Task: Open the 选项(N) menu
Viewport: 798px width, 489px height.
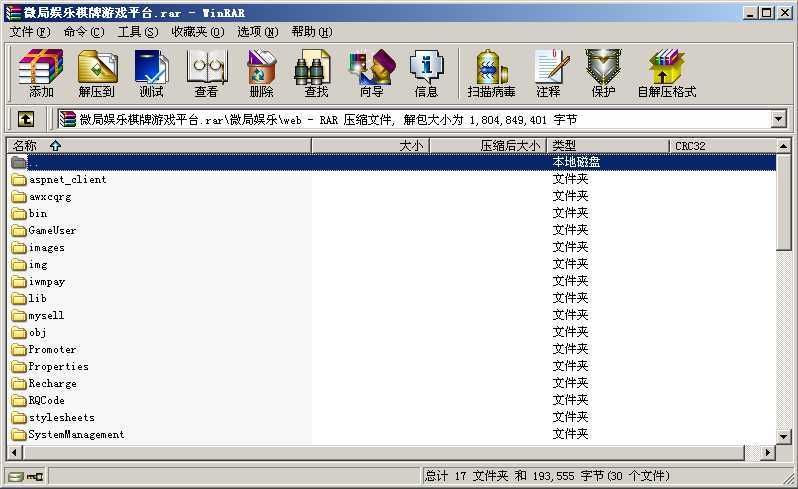Action: coord(258,32)
